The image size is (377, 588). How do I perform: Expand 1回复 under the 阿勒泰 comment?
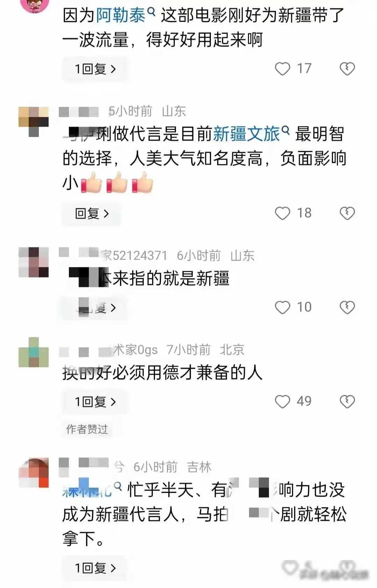click(95, 69)
